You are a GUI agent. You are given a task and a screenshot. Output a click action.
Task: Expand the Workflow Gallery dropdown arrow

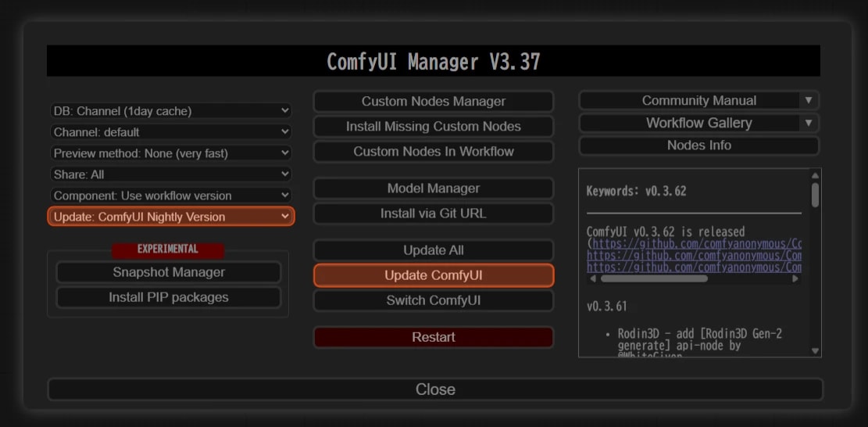808,123
